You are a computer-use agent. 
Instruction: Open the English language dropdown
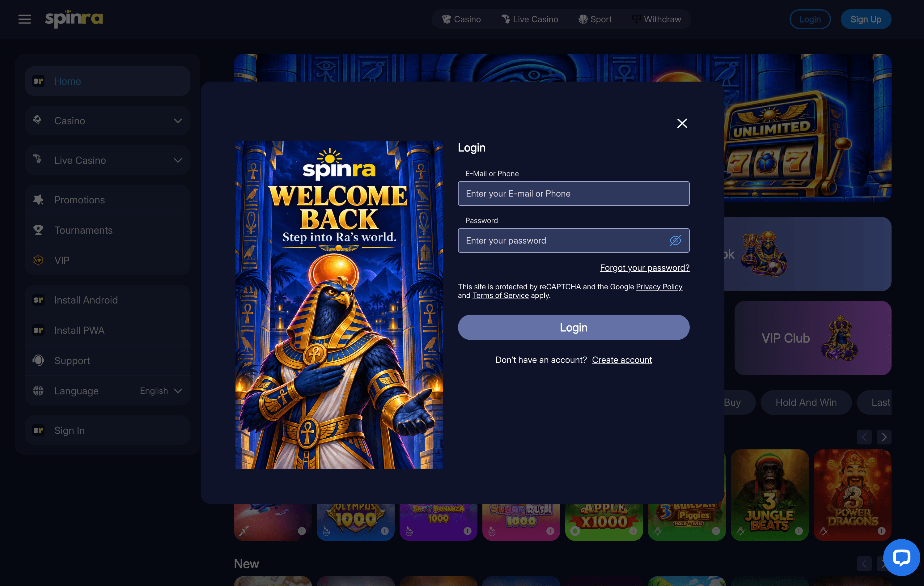[161, 391]
